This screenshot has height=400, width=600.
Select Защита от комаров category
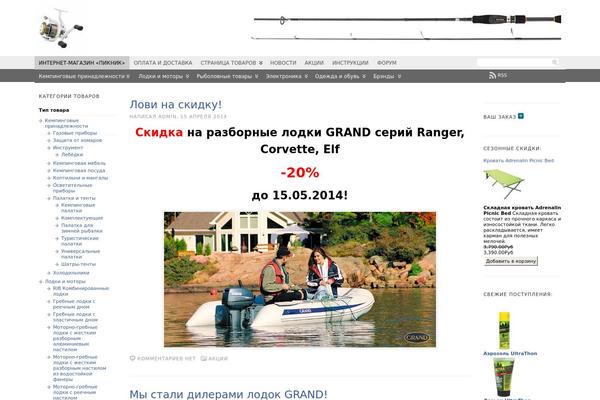(x=77, y=140)
